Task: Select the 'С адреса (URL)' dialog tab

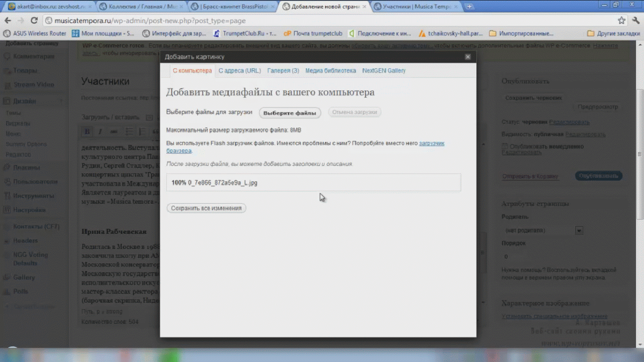Action: coord(240,71)
